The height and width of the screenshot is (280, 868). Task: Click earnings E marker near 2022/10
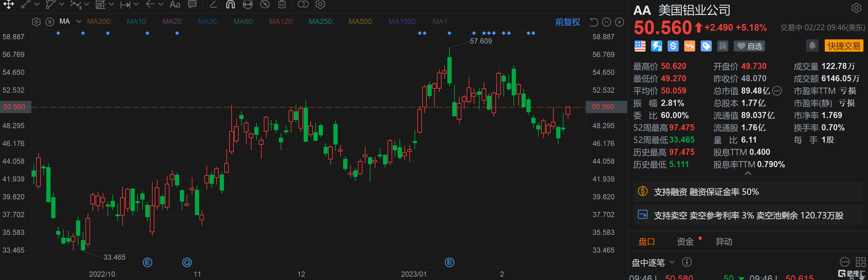[147, 262]
